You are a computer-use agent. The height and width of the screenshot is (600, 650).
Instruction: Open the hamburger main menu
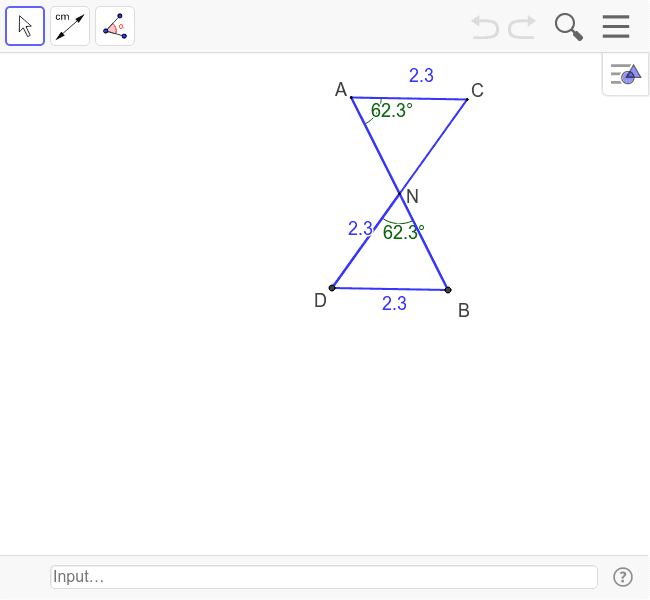tap(616, 27)
